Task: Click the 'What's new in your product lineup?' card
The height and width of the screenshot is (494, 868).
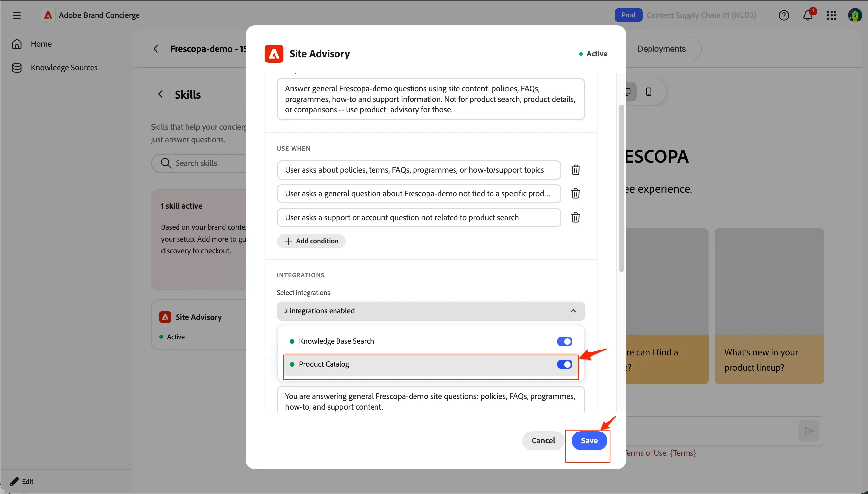Action: coord(769,306)
